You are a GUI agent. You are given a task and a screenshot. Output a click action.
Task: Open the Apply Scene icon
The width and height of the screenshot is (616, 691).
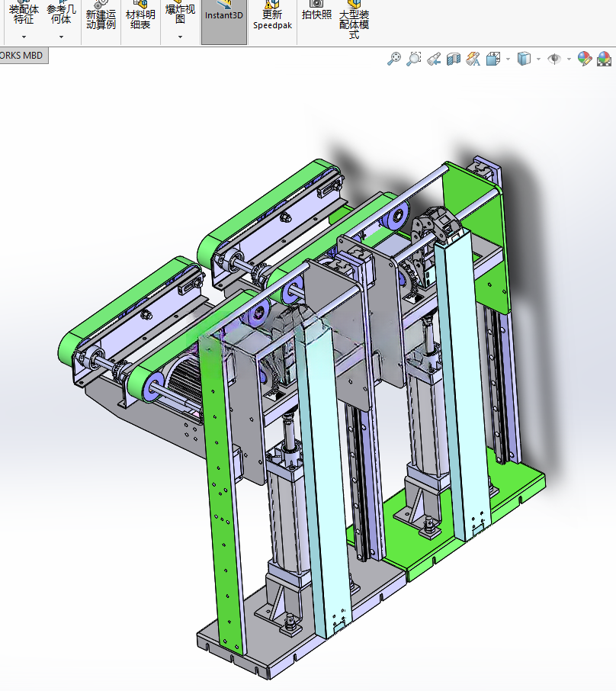(x=604, y=59)
